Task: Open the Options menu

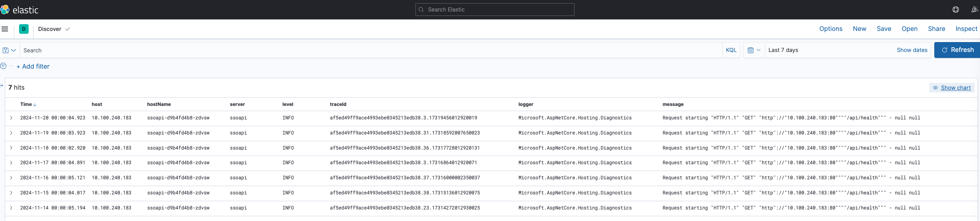Action: point(831,29)
